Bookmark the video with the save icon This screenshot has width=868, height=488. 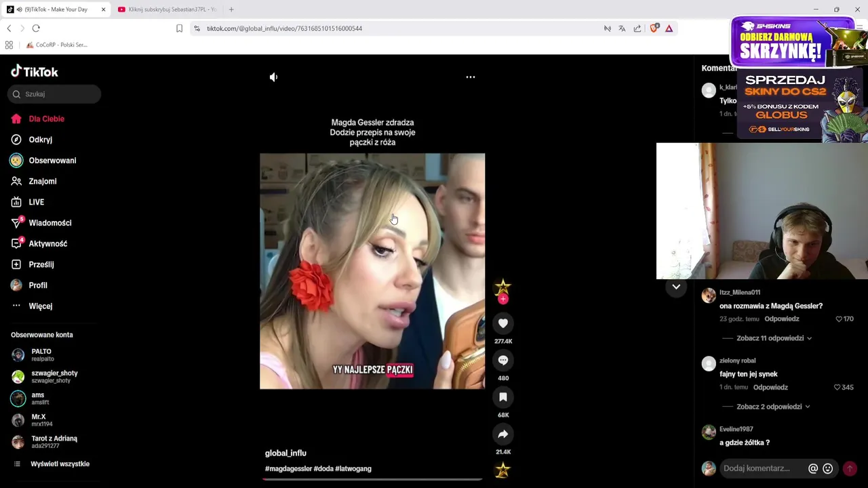click(503, 397)
